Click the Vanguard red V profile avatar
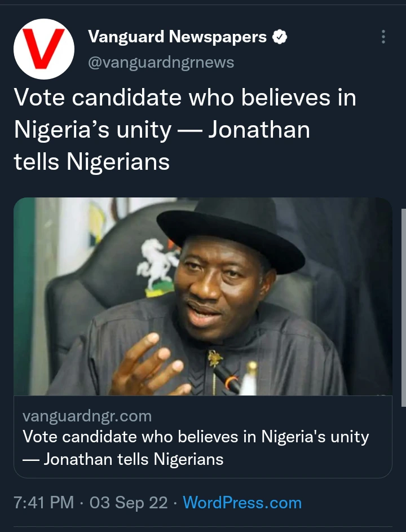 click(x=44, y=49)
